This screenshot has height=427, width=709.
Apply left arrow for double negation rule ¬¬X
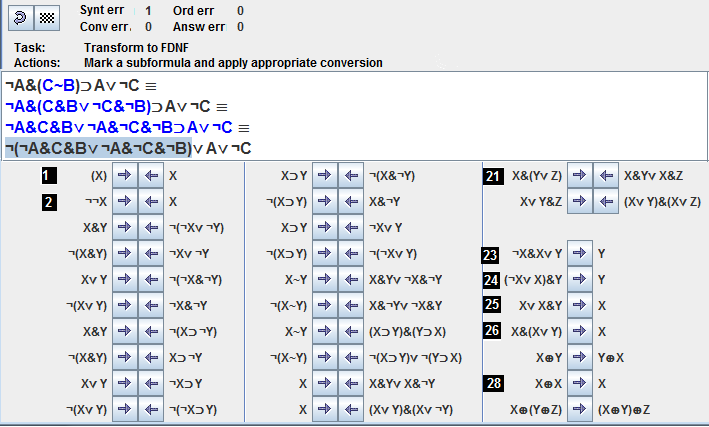click(150, 202)
